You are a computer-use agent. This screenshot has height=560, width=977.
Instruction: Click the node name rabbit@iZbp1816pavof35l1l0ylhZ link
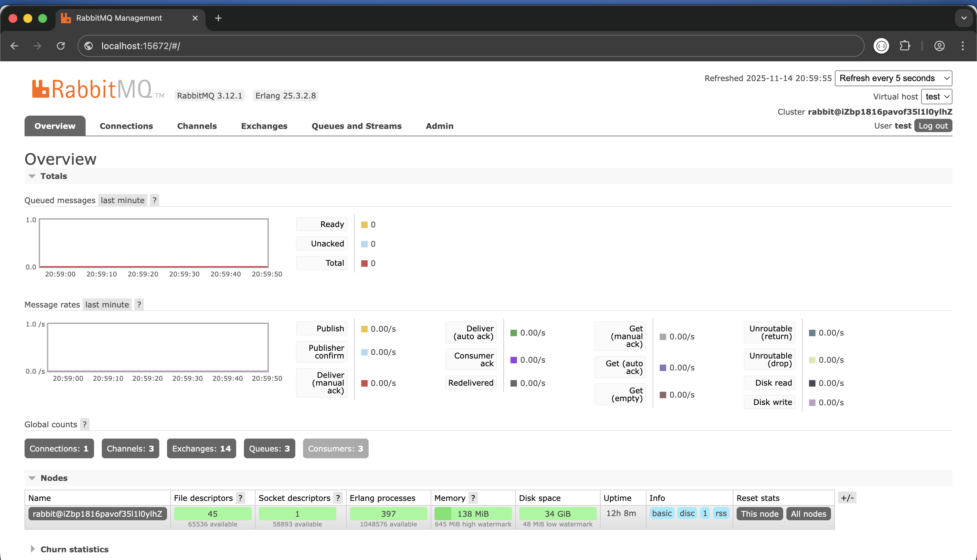(97, 514)
